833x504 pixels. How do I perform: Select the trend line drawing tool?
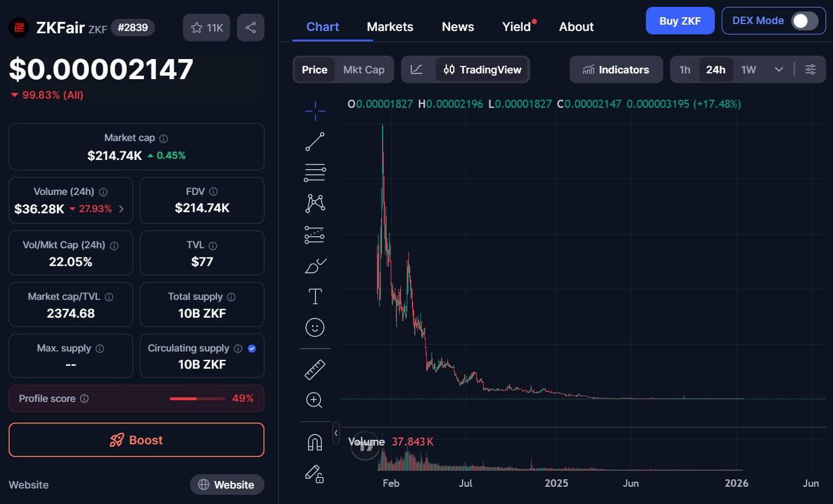coord(315,142)
